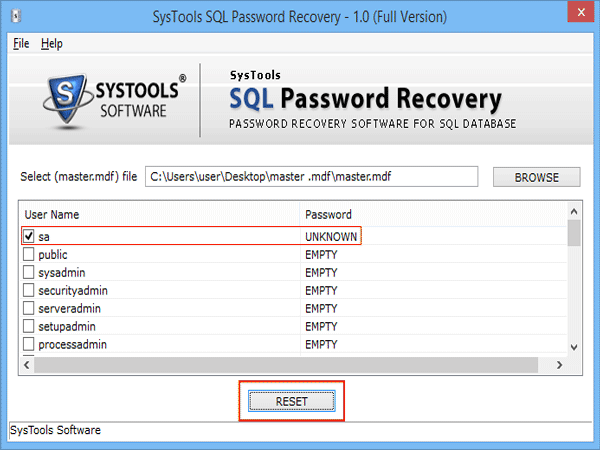Image resolution: width=600 pixels, height=450 pixels.
Task: Click the SysTools shield logo
Action: tap(67, 100)
